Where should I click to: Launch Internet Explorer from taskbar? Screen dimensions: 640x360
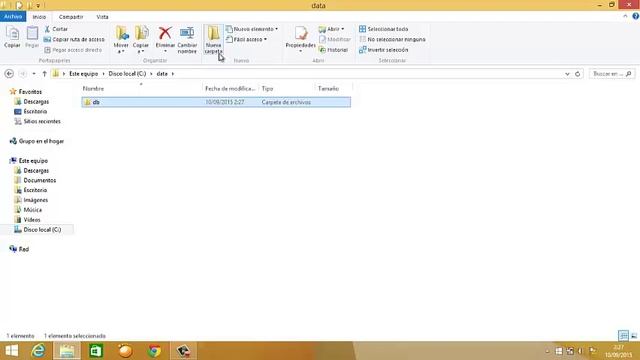point(38,351)
